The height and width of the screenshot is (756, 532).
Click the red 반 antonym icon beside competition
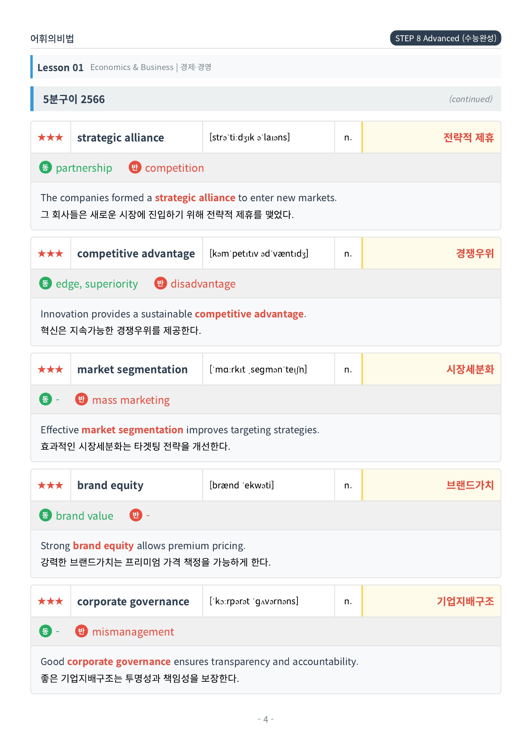[135, 167]
